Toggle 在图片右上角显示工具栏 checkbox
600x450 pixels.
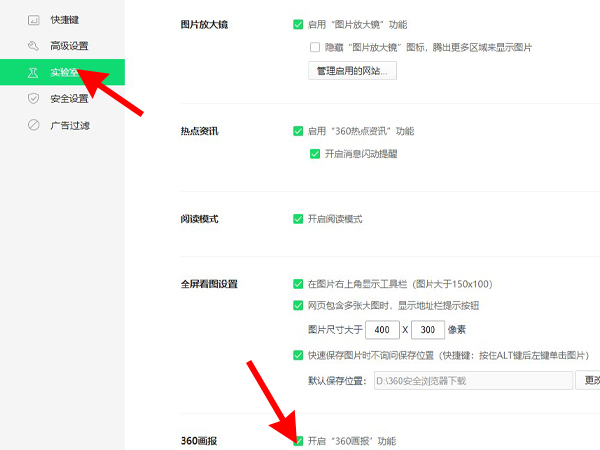point(298,284)
